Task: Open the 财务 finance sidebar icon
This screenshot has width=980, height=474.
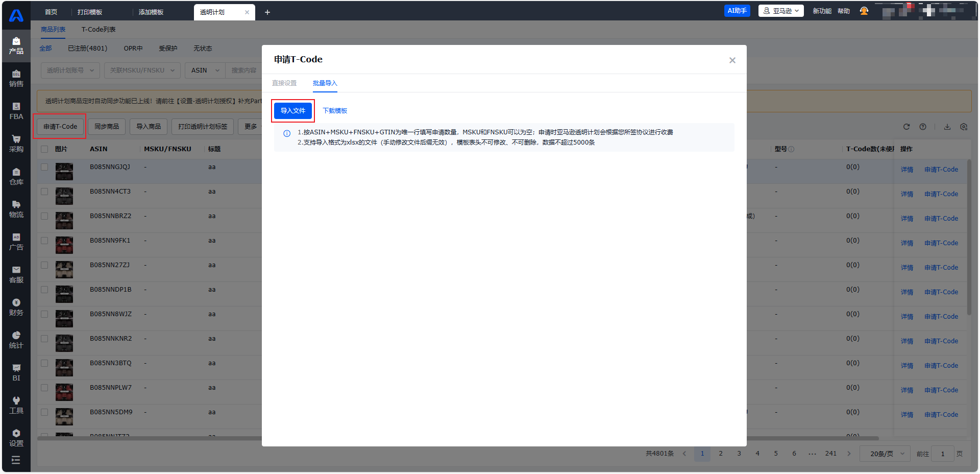Action: 16,307
